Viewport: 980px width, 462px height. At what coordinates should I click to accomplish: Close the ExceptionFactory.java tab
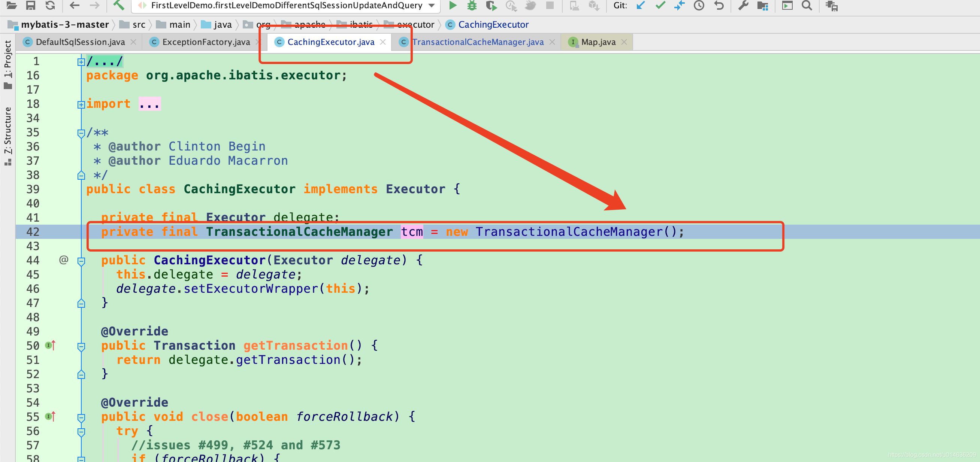pyautogui.click(x=258, y=42)
